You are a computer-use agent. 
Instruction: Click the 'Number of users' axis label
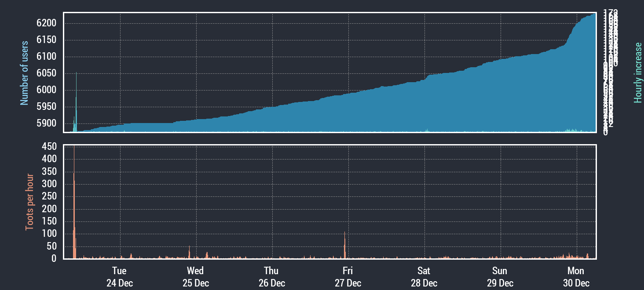pos(25,73)
